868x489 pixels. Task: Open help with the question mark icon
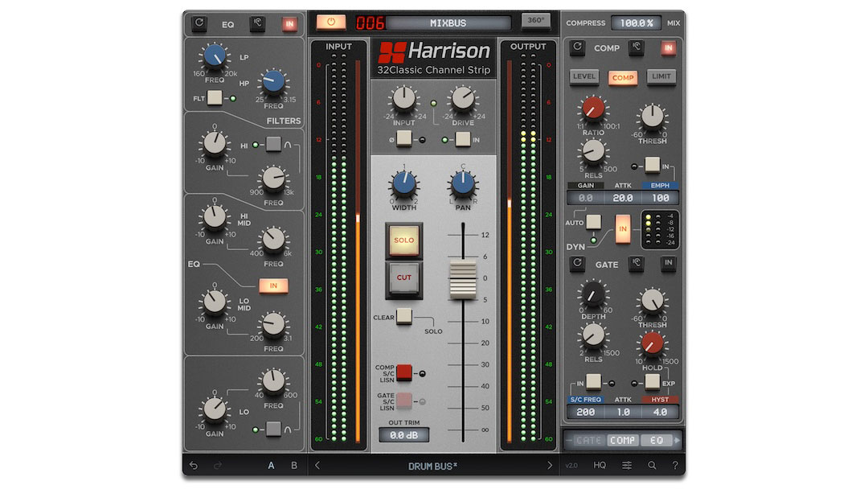pos(675,465)
